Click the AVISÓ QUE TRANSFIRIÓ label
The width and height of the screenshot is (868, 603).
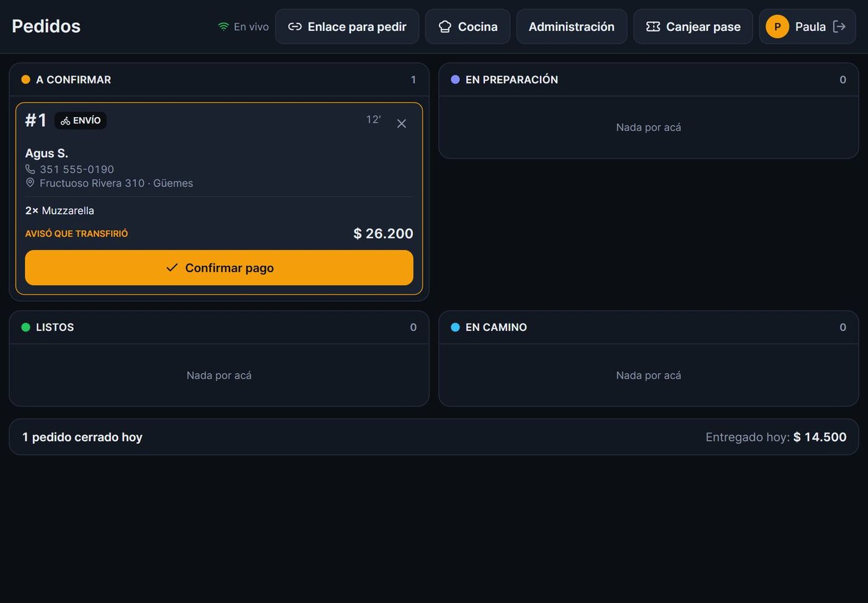76,234
